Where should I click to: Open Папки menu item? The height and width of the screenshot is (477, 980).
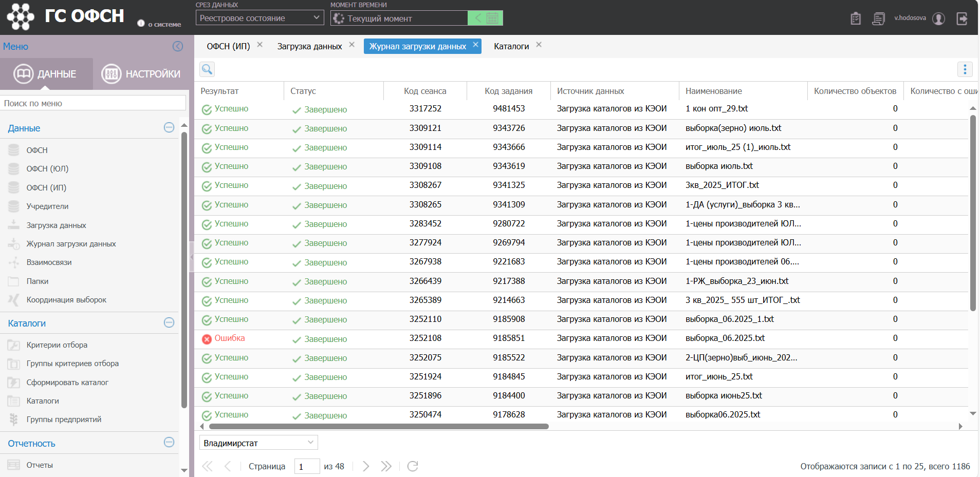(37, 281)
